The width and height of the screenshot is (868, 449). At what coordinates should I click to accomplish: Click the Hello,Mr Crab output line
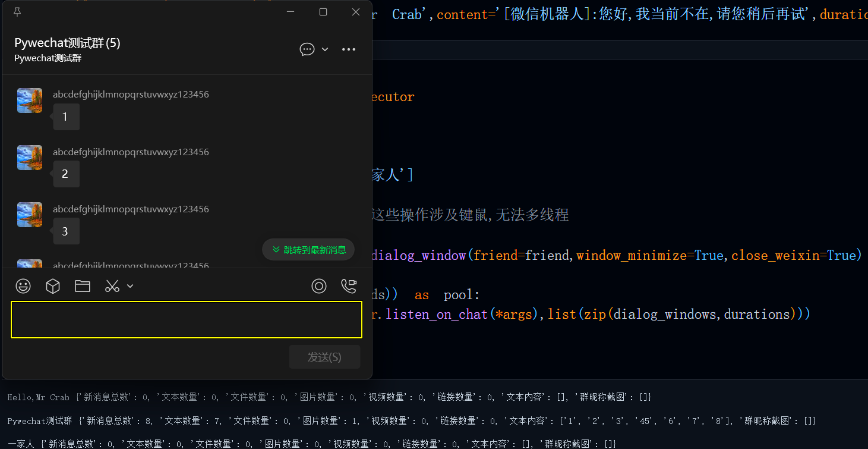pyautogui.click(x=329, y=397)
